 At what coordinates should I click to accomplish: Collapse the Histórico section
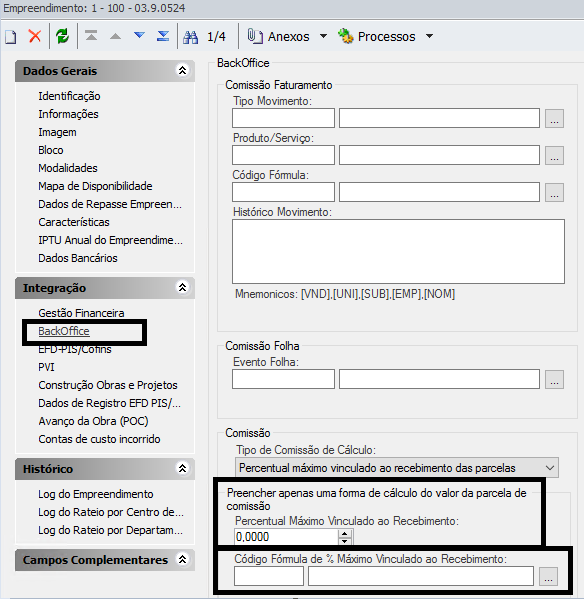[182, 468]
